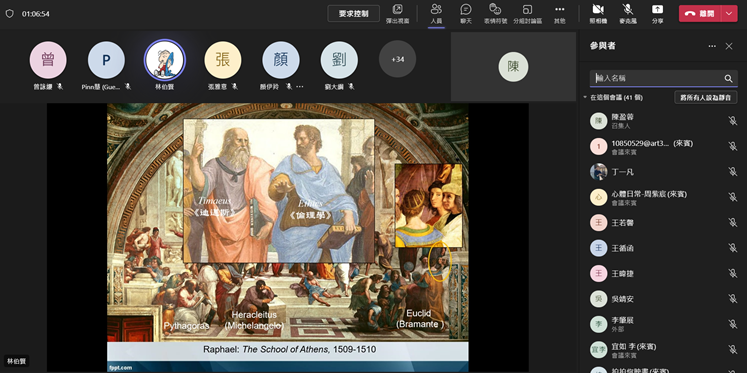Select the 陳 self-view video tile
747x373 pixels.
click(513, 67)
